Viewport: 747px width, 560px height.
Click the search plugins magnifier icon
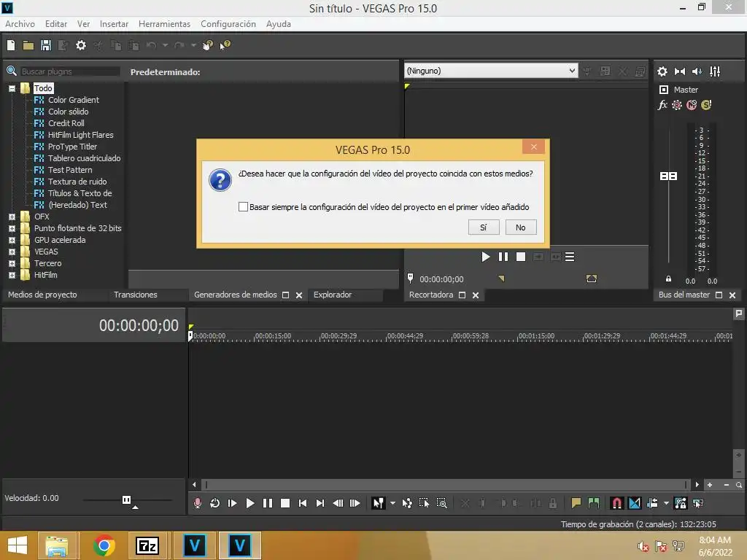coord(12,71)
